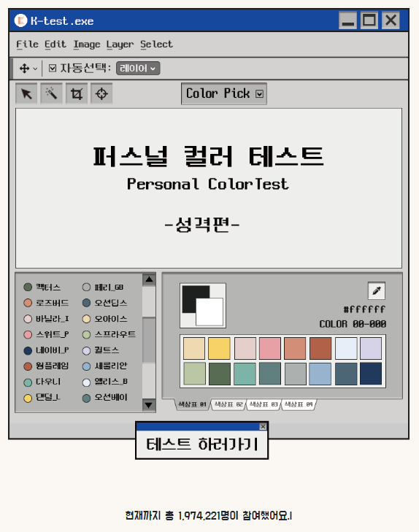419x532 pixels.
Task: Pick the bright yellow palette swatch
Action: 219,348
